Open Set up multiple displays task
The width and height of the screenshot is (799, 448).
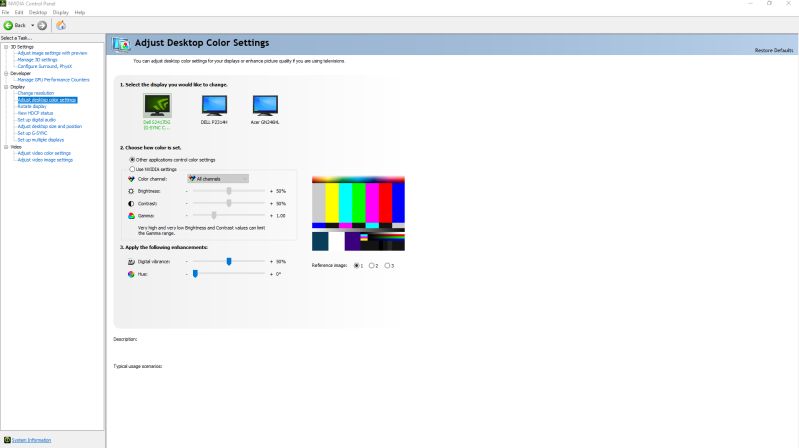41,140
